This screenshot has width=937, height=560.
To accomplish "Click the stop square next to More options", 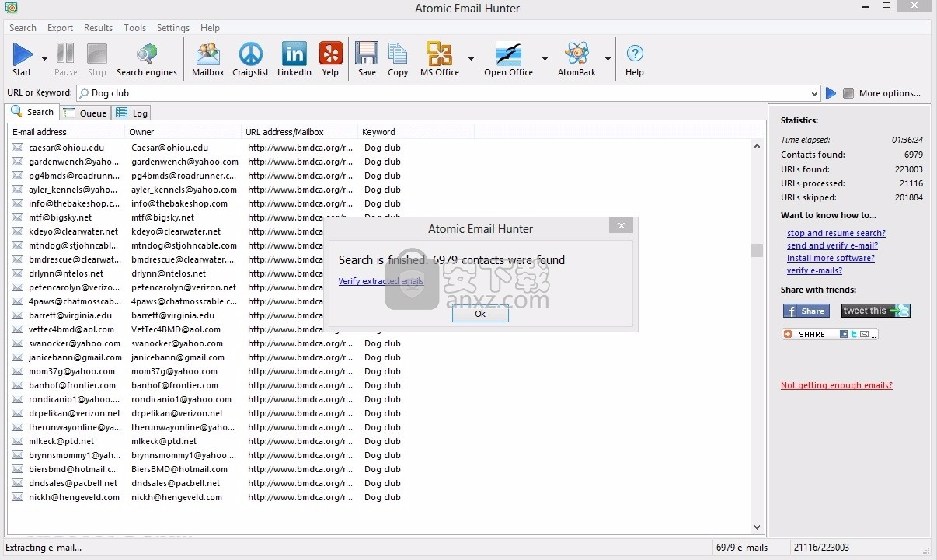I will (848, 93).
